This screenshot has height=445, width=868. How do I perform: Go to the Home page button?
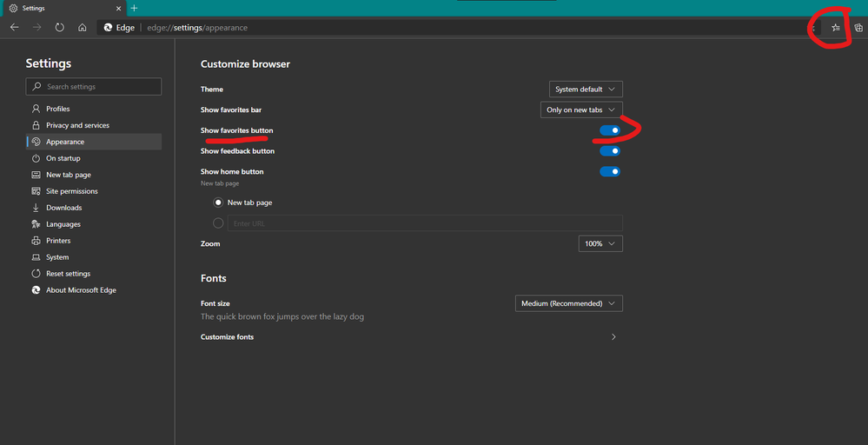pyautogui.click(x=82, y=27)
